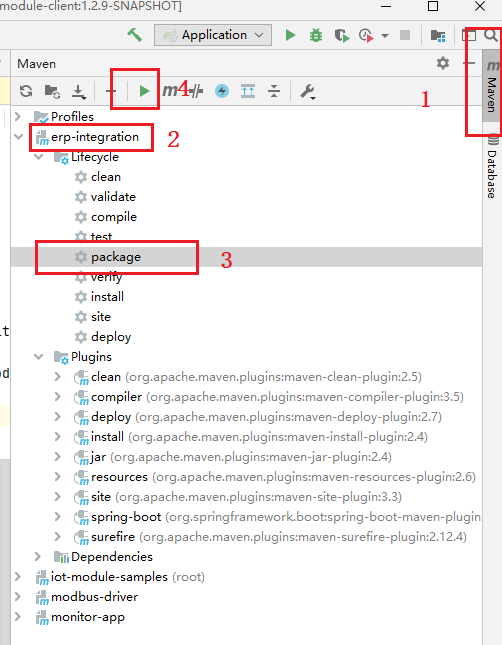
Task: Collapse the Plugins node
Action: coord(39,357)
